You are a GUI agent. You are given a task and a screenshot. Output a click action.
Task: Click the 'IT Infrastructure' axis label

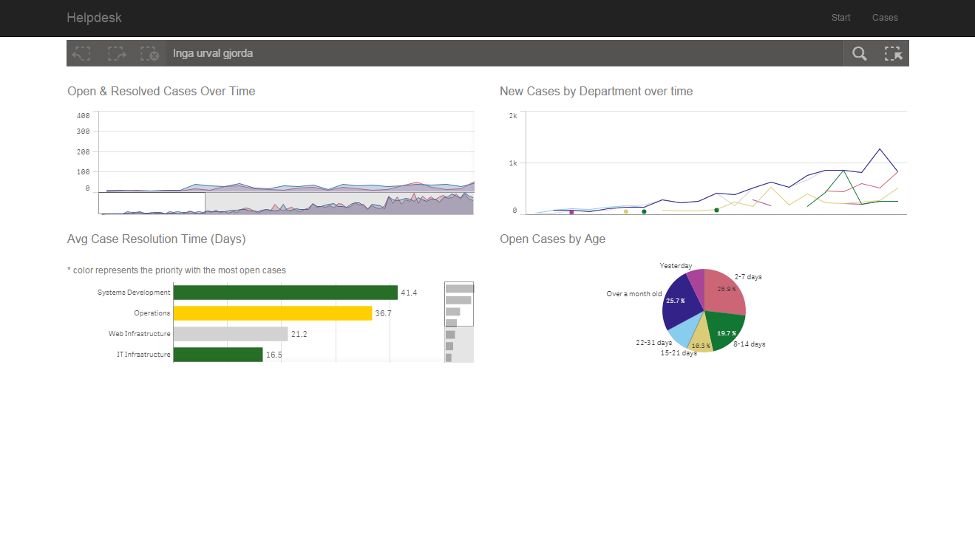click(143, 355)
